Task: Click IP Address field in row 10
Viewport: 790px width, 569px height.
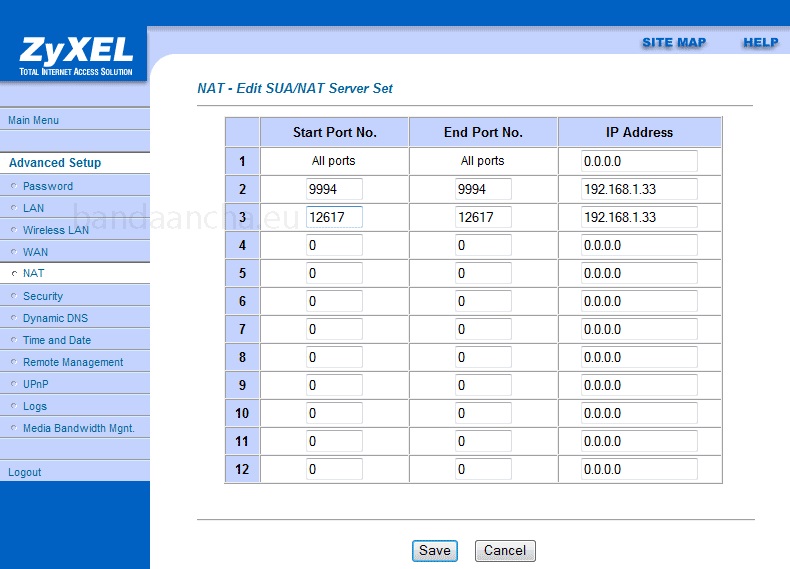Action: (639, 413)
